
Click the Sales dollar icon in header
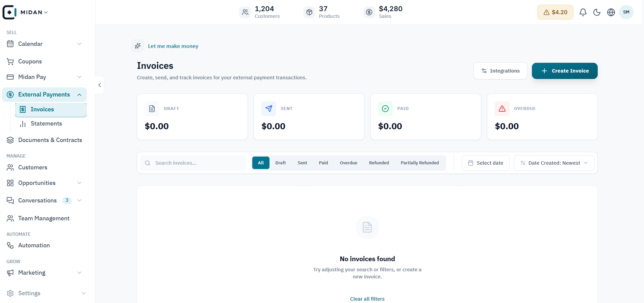[369, 12]
